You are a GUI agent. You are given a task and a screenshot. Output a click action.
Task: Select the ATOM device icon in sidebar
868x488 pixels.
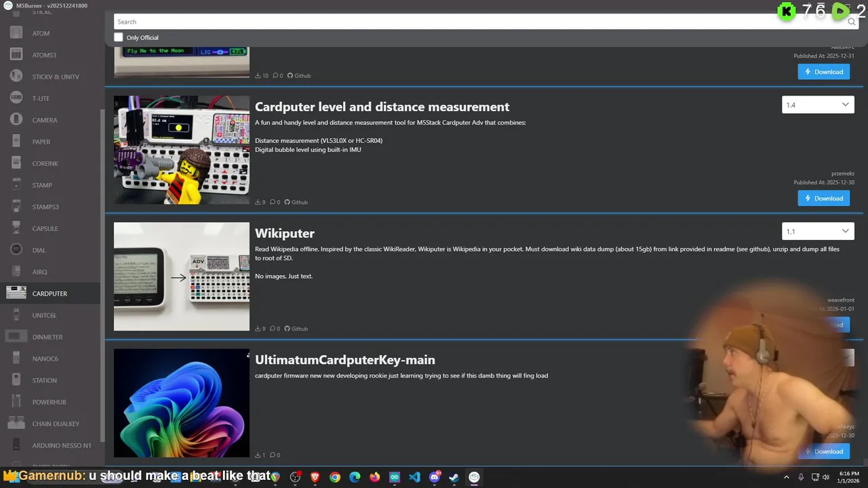point(16,33)
